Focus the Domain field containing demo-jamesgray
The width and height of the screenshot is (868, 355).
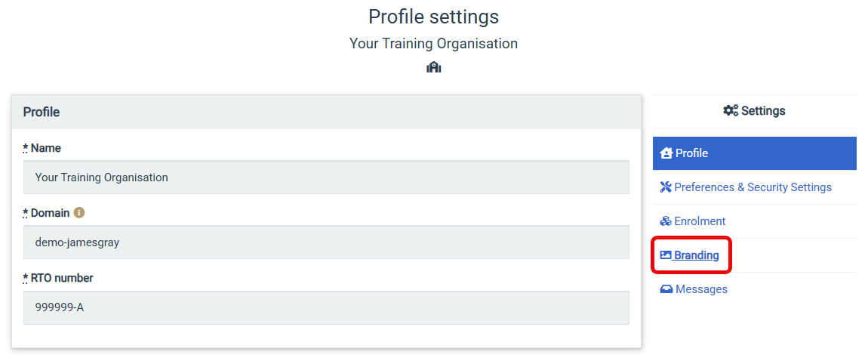point(326,242)
